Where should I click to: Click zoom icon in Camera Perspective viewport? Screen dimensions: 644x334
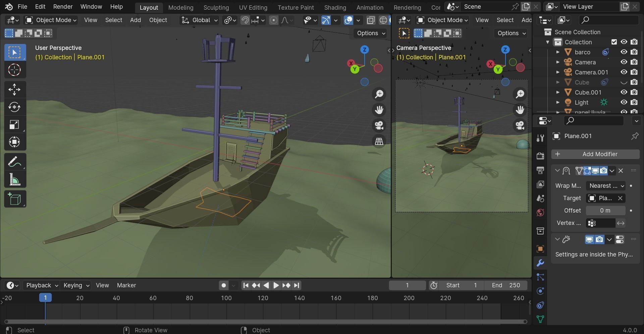click(520, 95)
